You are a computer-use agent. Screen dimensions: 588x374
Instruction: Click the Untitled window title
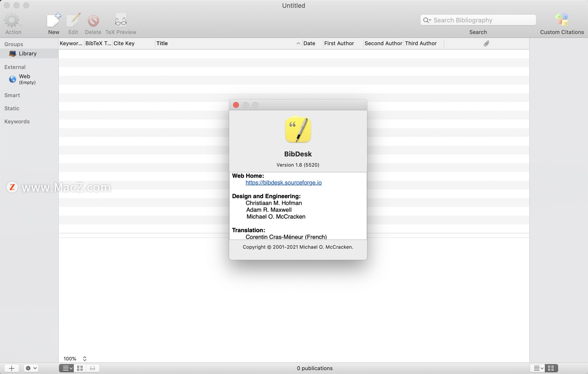(x=294, y=6)
